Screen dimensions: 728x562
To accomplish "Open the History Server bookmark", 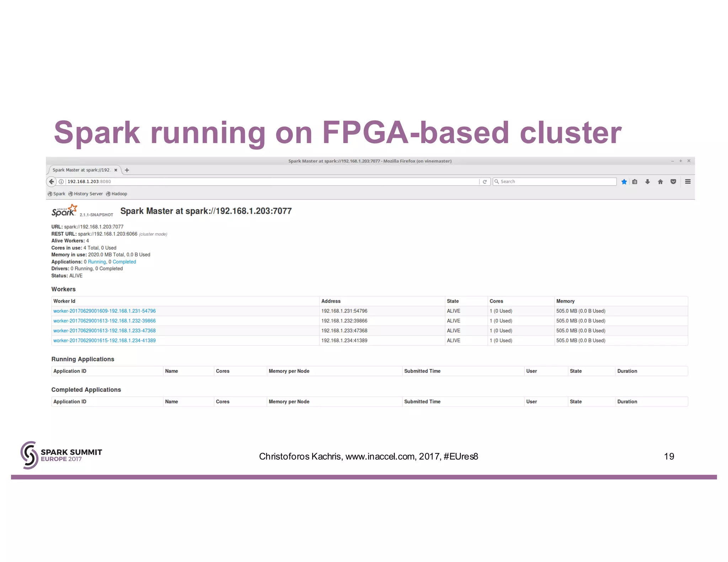I will click(85, 194).
